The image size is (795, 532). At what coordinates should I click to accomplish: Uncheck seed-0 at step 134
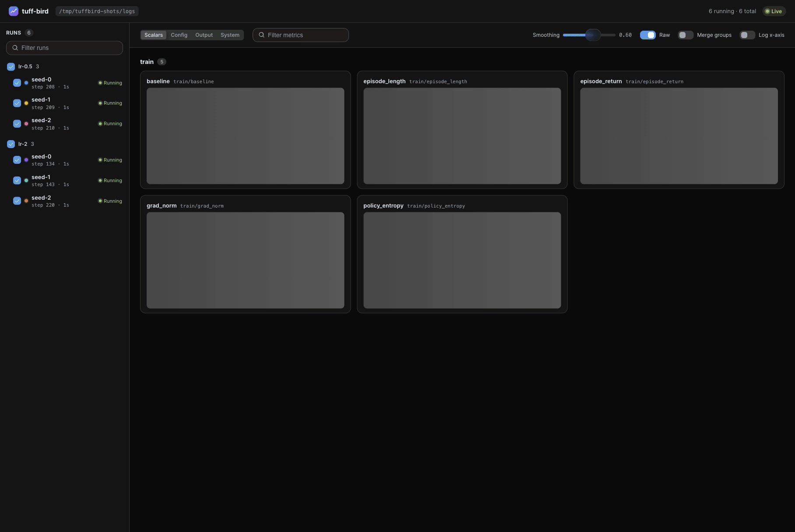(x=17, y=160)
